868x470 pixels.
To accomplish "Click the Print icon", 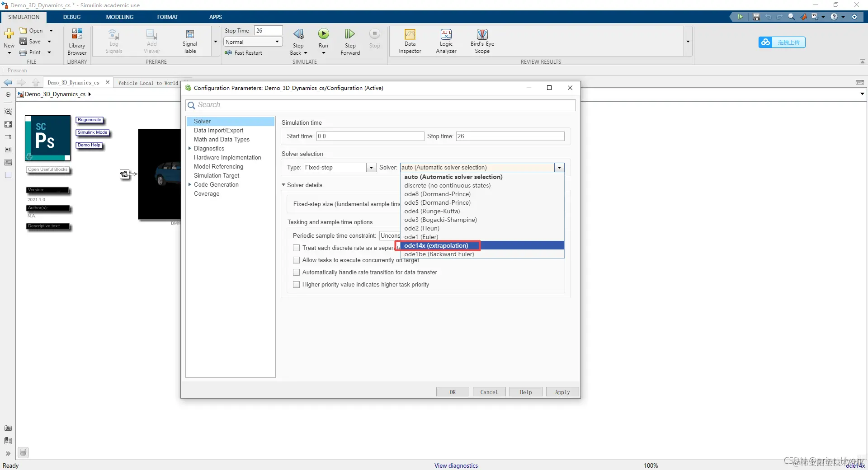I will click(23, 52).
